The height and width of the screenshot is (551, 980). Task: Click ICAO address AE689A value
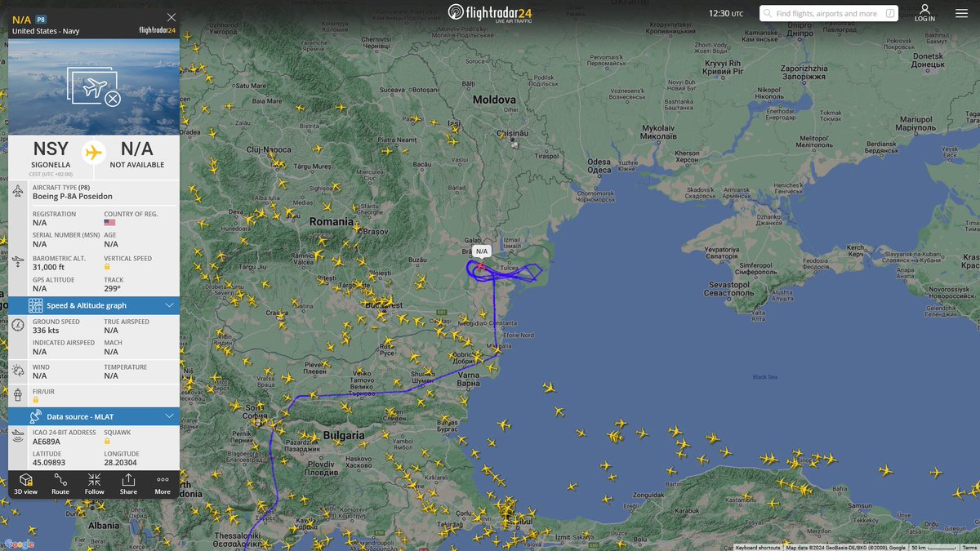47,442
